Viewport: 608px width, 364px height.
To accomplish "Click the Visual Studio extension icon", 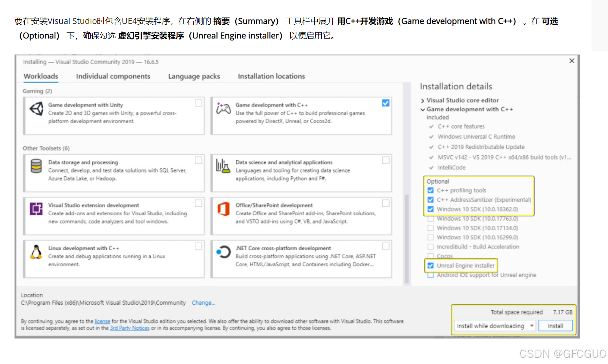I will click(36, 209).
